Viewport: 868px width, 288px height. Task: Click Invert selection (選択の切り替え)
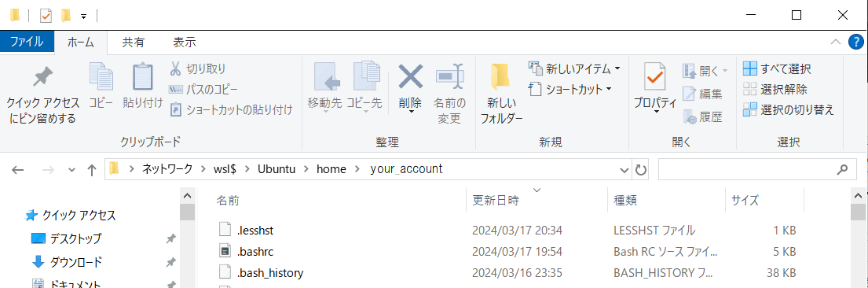789,110
